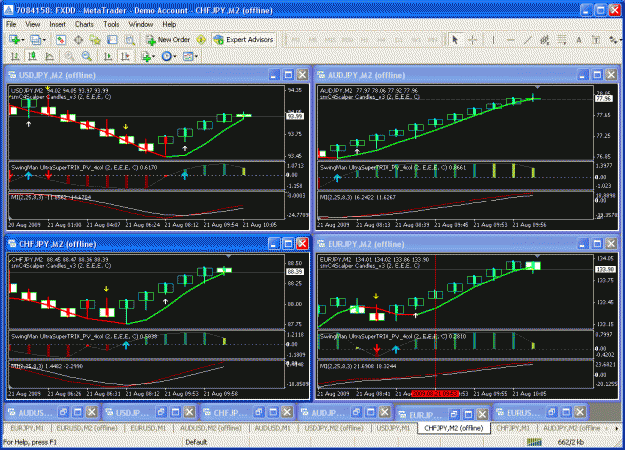
Task: Switch to the EURUSD,M1 chart tab
Action: (148, 428)
